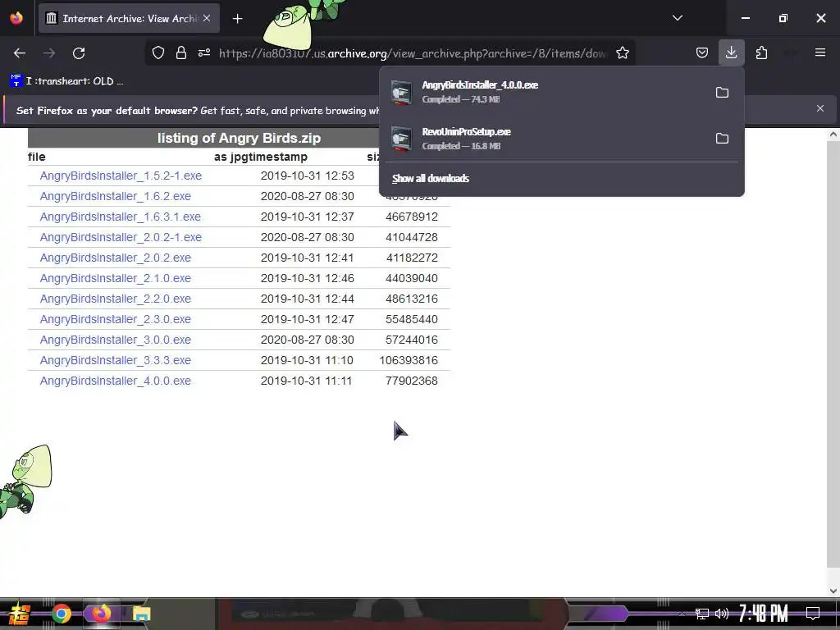Open the list all tabs dropdown
Image resolution: width=840 pixels, height=630 pixels.
coord(677,18)
